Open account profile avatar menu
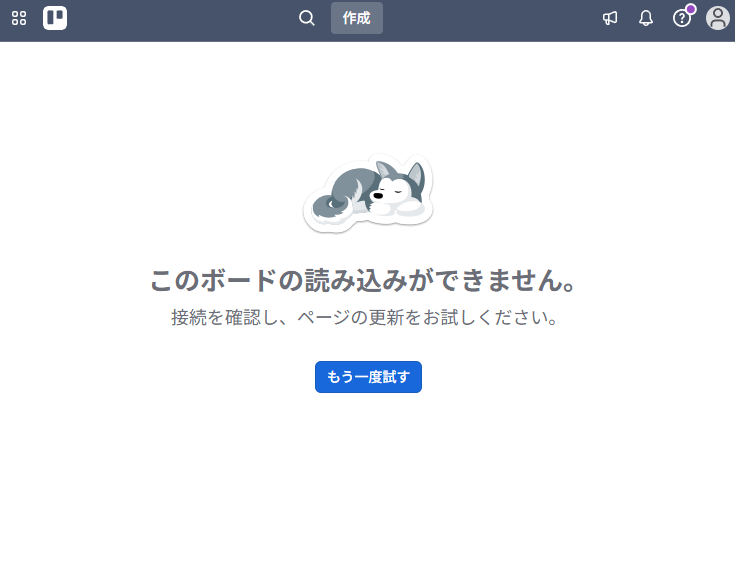The width and height of the screenshot is (735, 567). [x=718, y=18]
